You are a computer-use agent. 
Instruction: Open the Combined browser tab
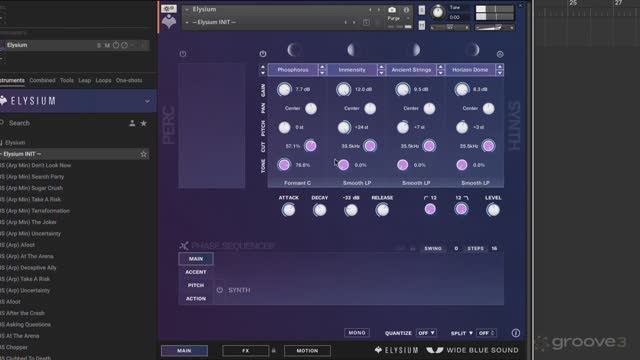coord(42,80)
